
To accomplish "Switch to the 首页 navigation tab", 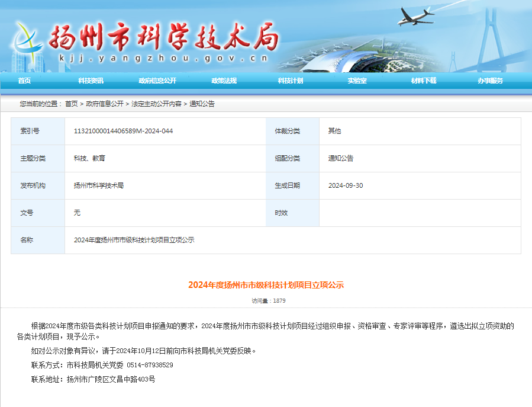I will (x=24, y=80).
